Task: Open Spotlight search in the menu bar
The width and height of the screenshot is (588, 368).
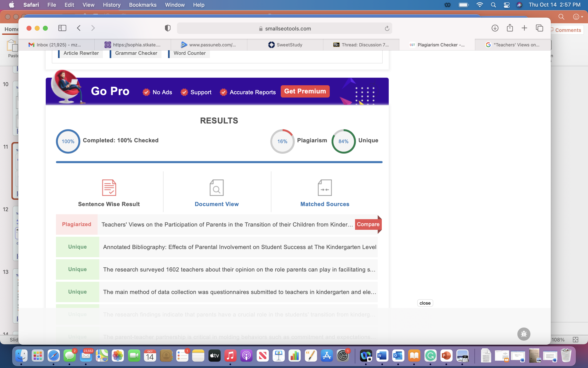Action: tap(493, 5)
